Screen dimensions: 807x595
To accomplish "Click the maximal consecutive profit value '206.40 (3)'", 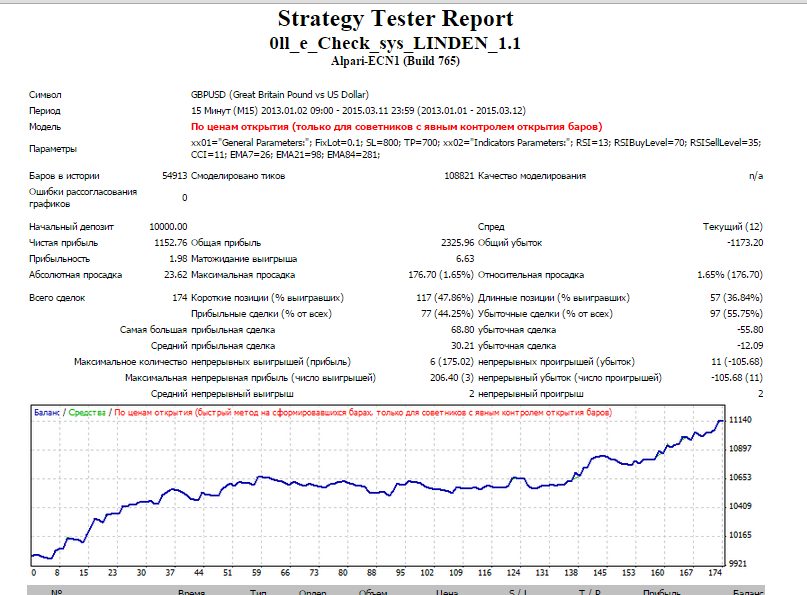I will (x=452, y=377).
